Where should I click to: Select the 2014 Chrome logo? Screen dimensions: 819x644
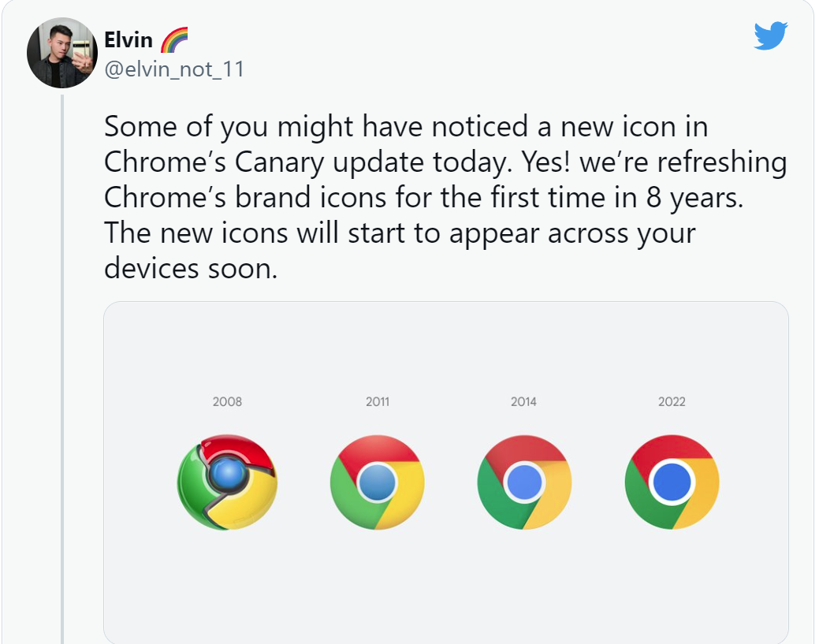click(x=524, y=482)
